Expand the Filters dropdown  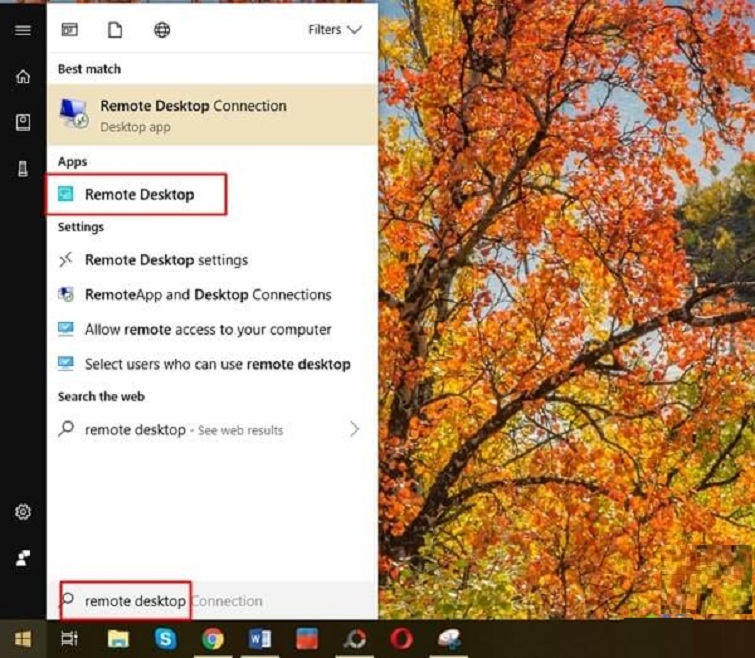(334, 30)
